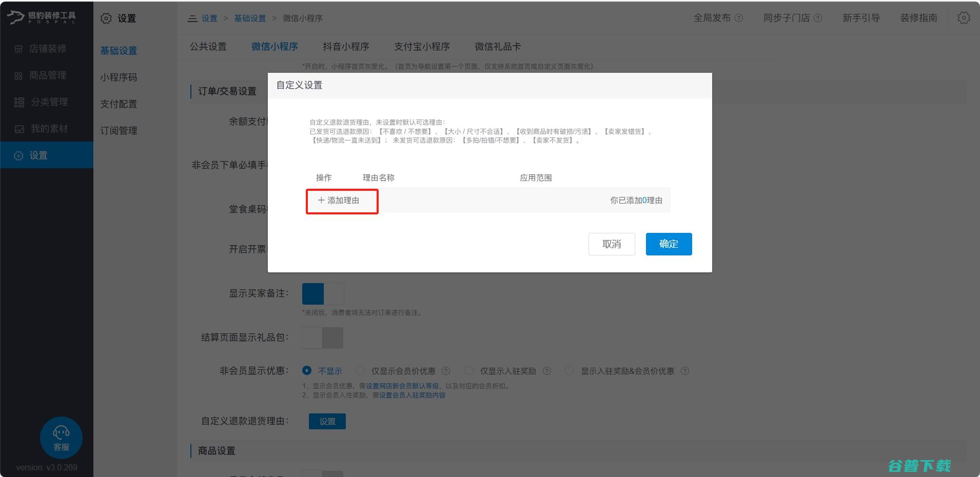Click the 设置 breadcrumb link

tap(209, 18)
